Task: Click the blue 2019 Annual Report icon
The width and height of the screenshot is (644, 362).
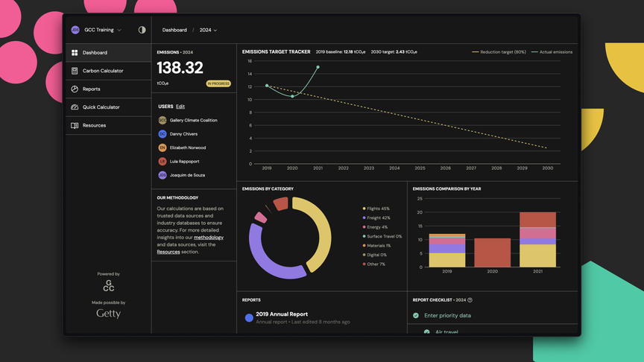Action: point(249,317)
